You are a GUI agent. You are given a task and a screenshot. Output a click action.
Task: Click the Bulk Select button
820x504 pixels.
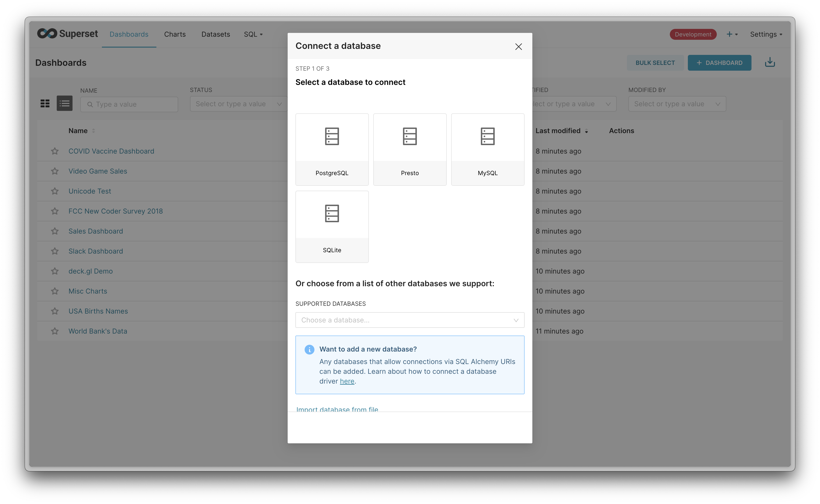(x=654, y=63)
